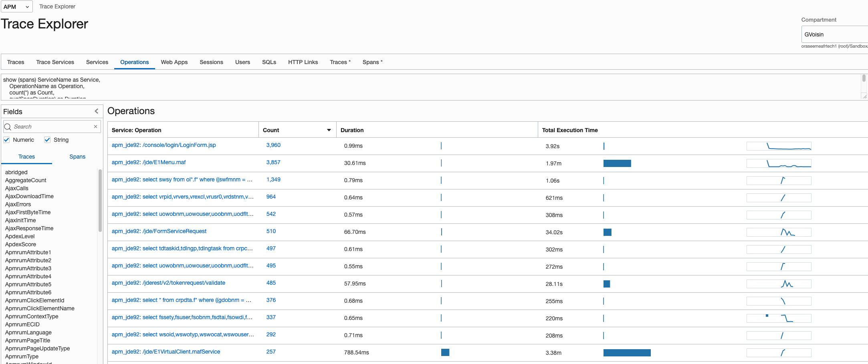This screenshot has width=868, height=364.
Task: Open the Web Apps tab
Action: [174, 62]
